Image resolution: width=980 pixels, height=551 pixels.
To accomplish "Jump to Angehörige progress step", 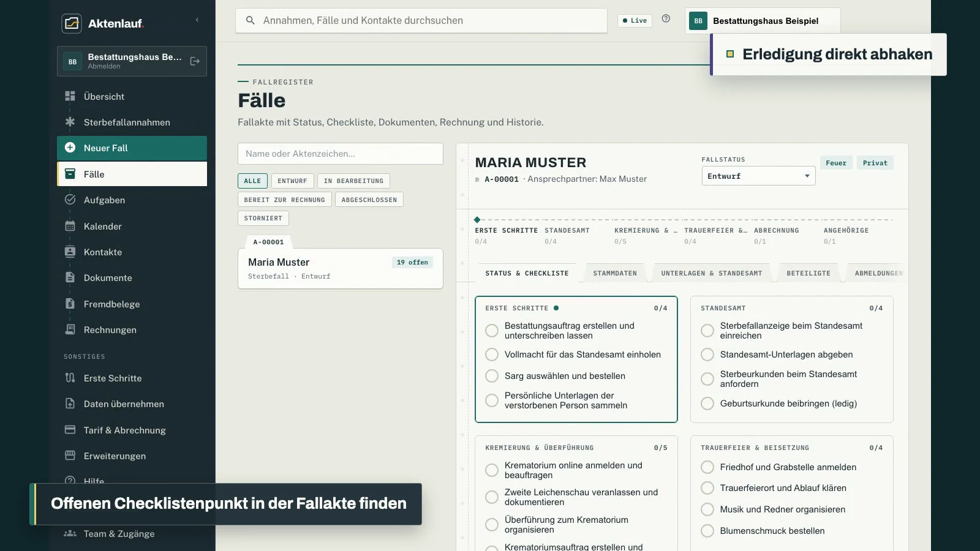I will point(846,235).
